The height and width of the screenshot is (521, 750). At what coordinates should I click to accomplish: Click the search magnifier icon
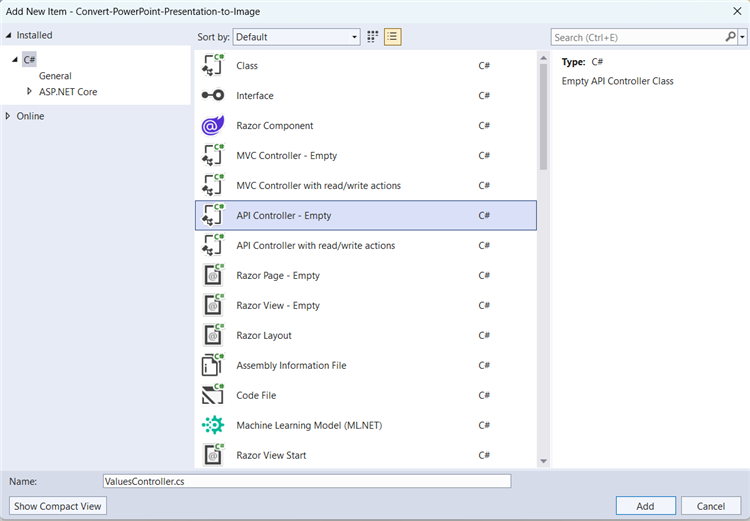pyautogui.click(x=730, y=37)
